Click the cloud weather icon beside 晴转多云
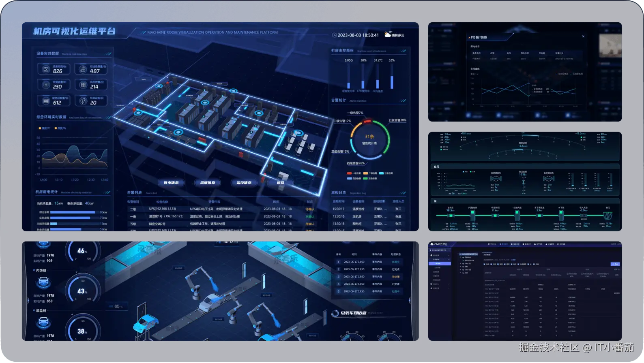 tap(388, 35)
